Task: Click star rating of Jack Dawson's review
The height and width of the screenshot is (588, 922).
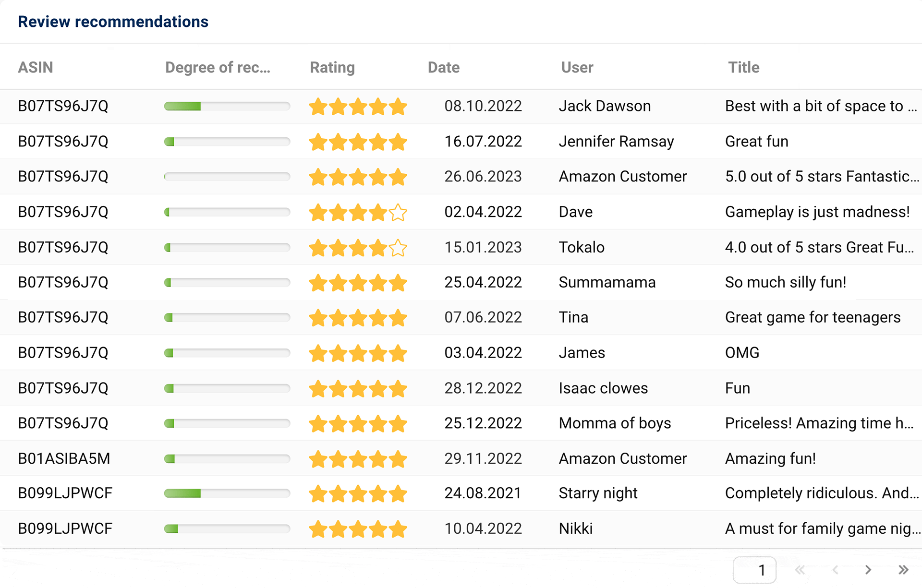Action: coord(358,106)
